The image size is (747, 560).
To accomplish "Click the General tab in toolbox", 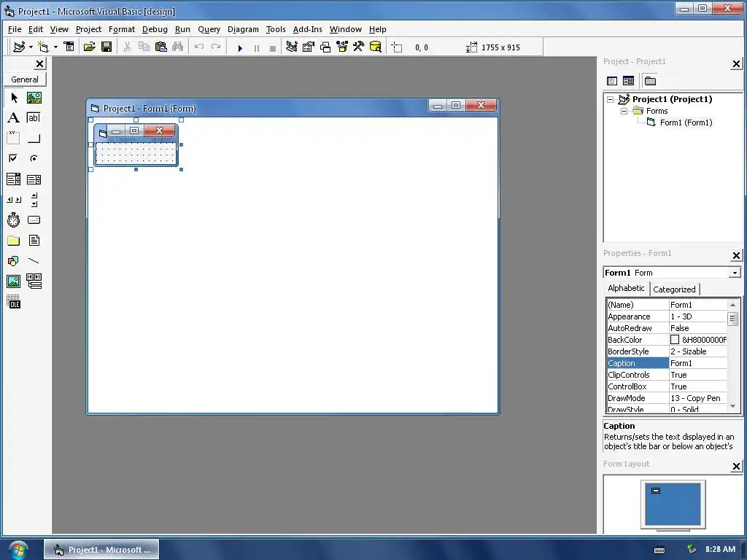I will point(25,79).
